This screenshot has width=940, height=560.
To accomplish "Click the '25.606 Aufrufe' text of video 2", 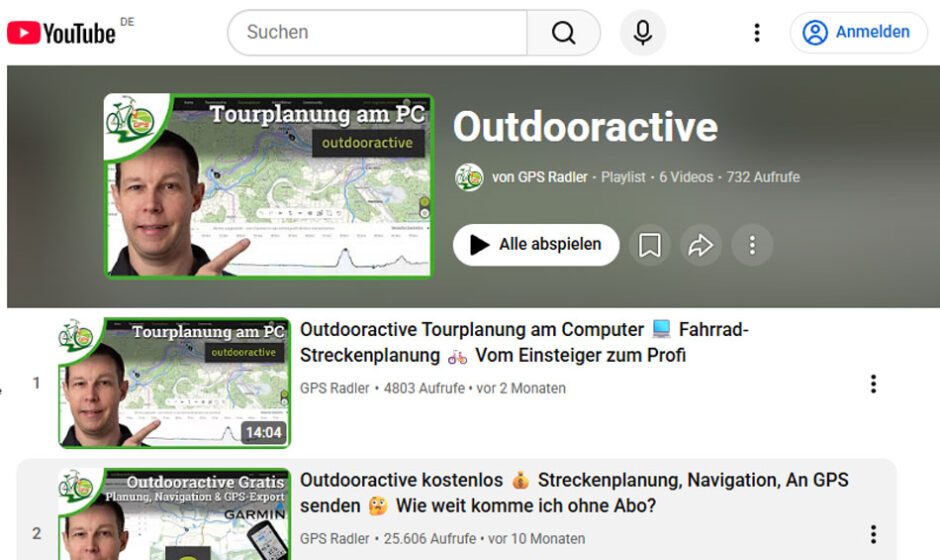I will (430, 539).
